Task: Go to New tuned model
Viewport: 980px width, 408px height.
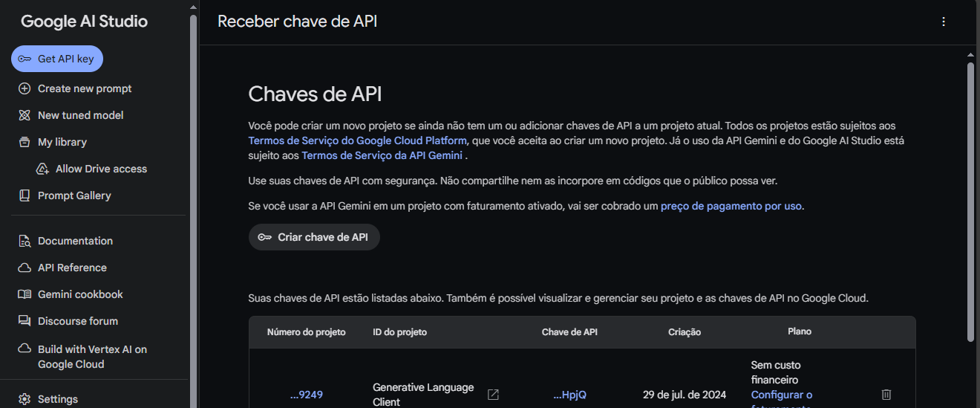Action: point(80,115)
